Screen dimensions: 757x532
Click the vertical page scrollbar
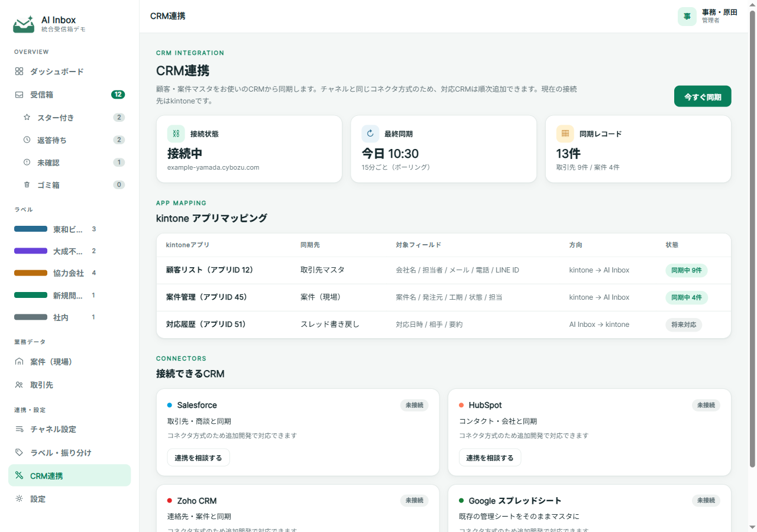752,238
